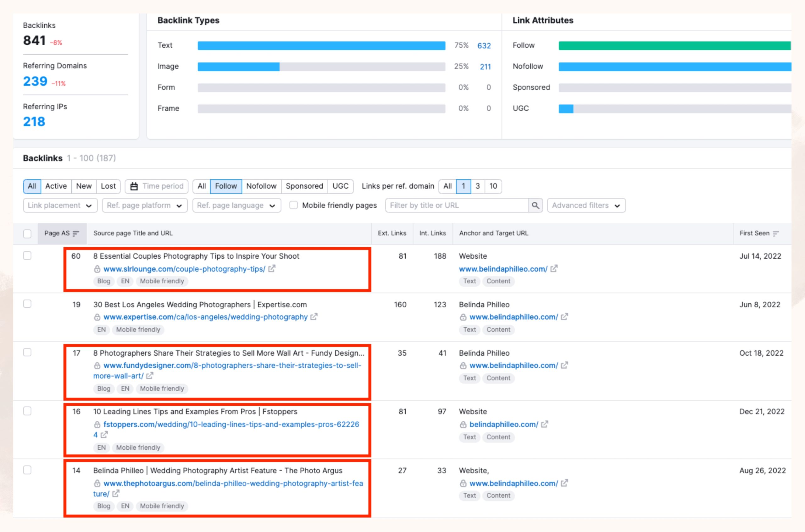Set links per ref. domain to All
Screen dimensions: 805x532
click(x=447, y=186)
